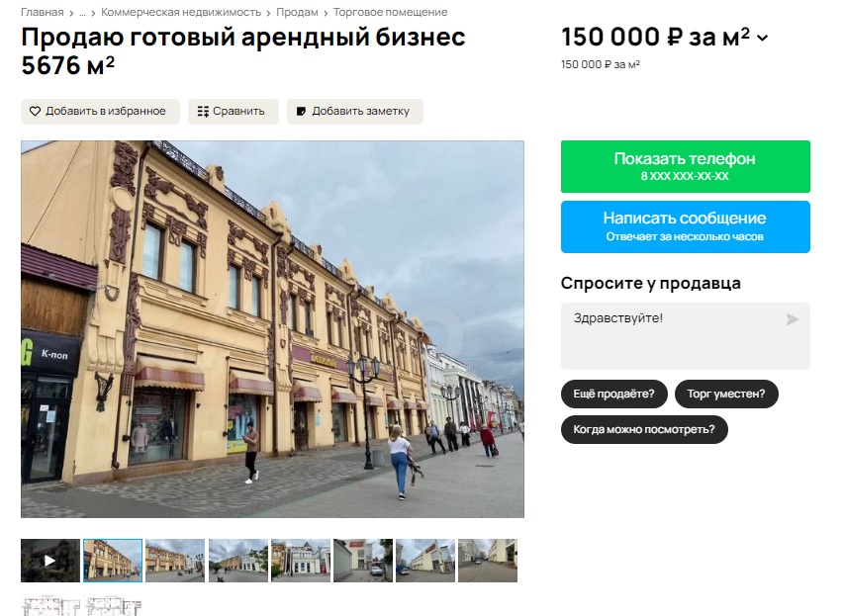Open the main building photo
Viewport: 844px width, 616px height.
click(272, 328)
